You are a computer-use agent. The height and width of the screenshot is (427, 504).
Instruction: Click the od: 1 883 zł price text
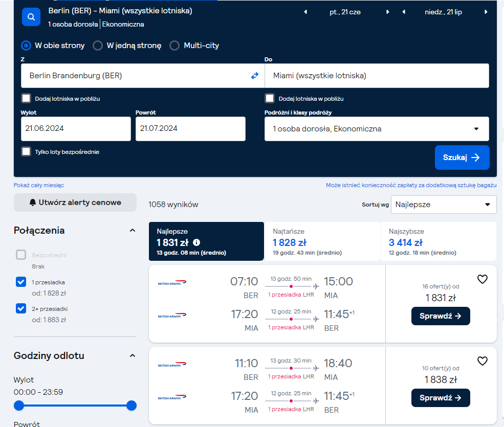pyautogui.click(x=49, y=320)
